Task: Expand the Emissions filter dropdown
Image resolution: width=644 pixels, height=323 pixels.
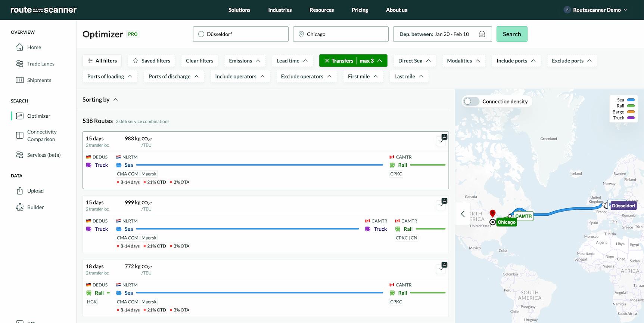Action: [x=245, y=61]
